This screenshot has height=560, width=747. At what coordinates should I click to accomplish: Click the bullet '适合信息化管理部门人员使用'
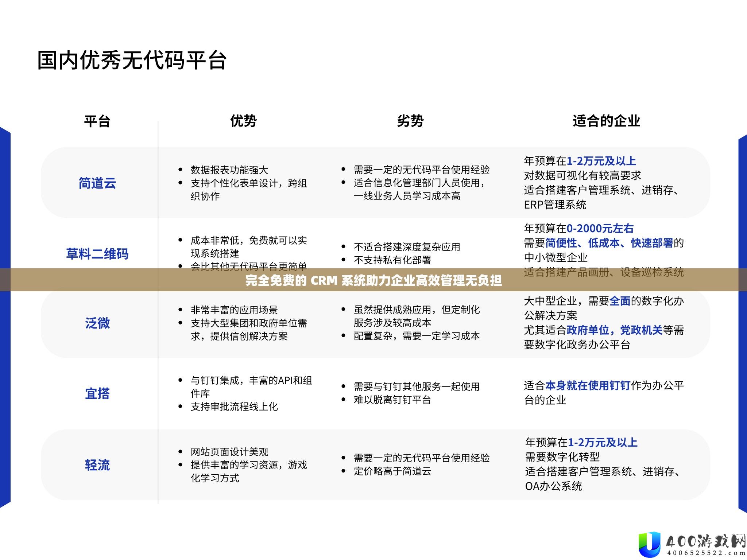click(419, 189)
